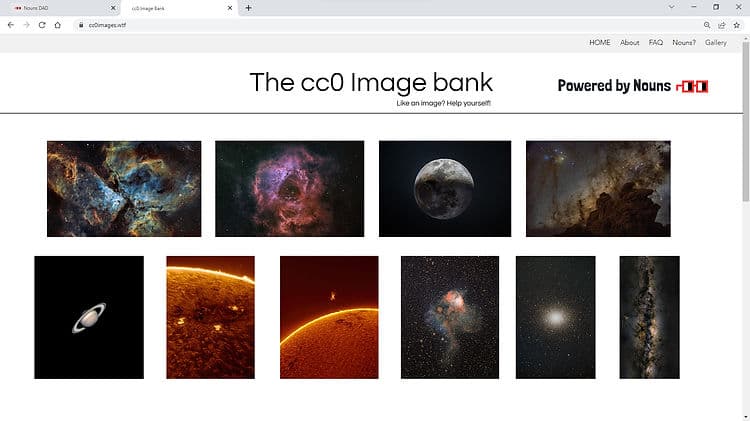Reload the page with the refresh icon
Image resolution: width=750 pixels, height=421 pixels.
pyautogui.click(x=42, y=25)
